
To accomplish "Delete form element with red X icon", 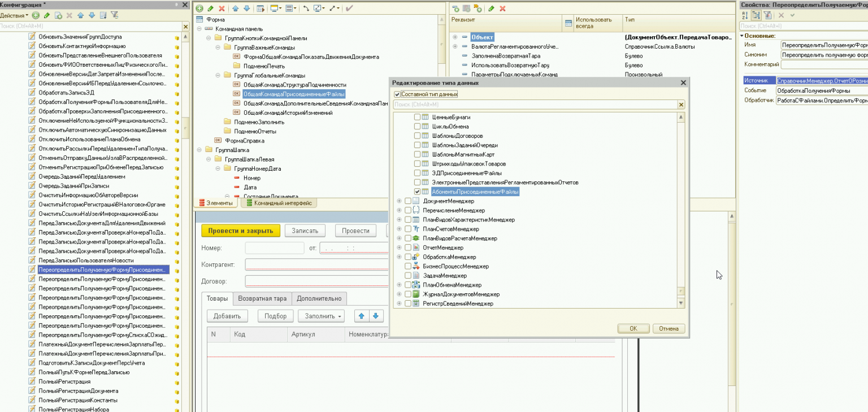I will click(x=222, y=8).
